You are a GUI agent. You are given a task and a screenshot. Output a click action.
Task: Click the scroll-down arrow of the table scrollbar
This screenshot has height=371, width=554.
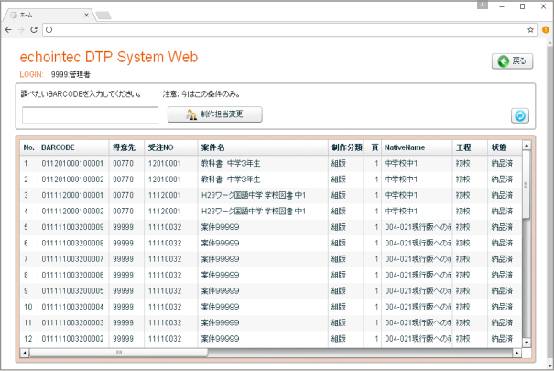[x=526, y=342]
